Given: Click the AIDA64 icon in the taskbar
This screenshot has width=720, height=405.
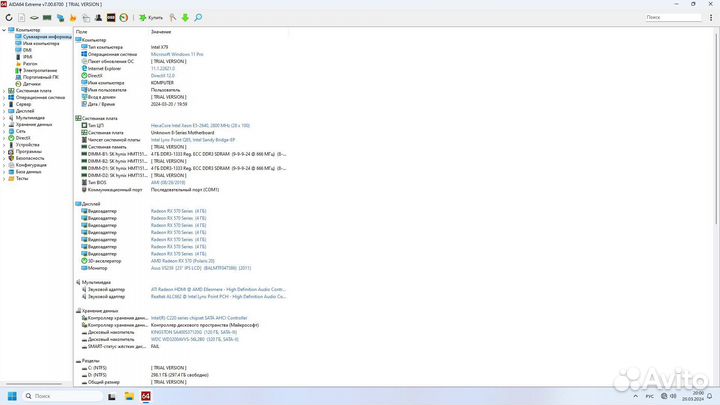Looking at the screenshot, I should (146, 396).
